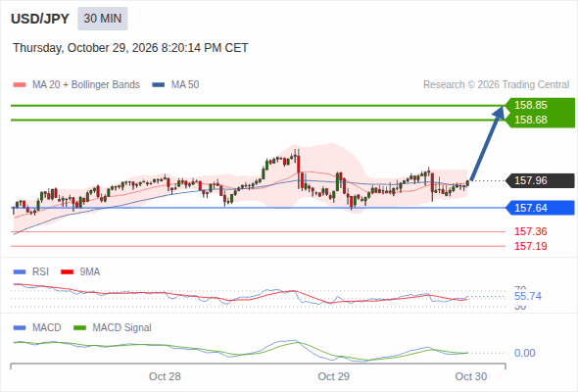Image resolution: width=578 pixels, height=392 pixels.
Task: Click the 'RSI' legend label
Action: tap(40, 272)
